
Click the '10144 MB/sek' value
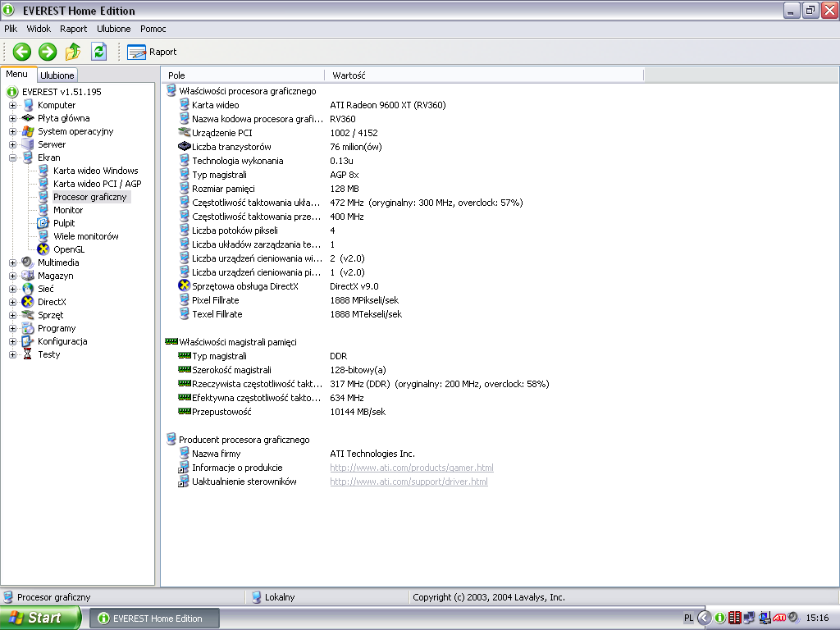pyautogui.click(x=358, y=412)
